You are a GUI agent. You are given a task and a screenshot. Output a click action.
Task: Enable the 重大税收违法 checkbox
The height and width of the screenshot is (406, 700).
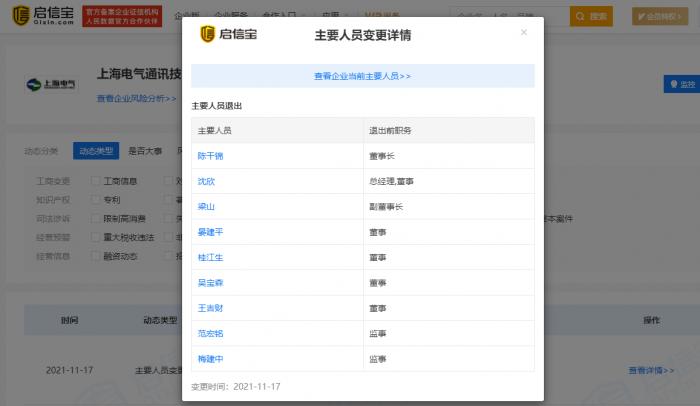pos(96,237)
